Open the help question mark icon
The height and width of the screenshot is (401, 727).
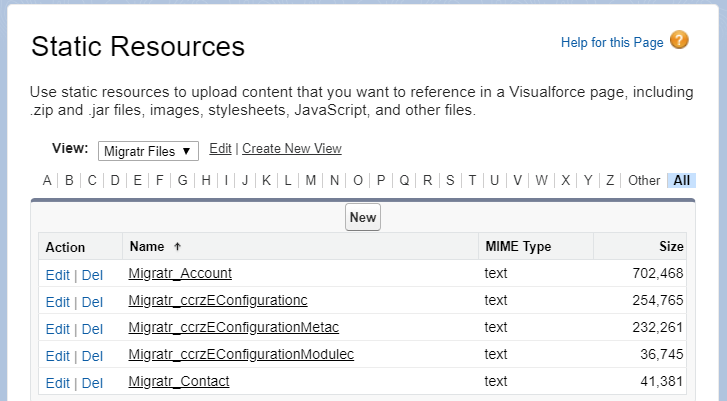point(679,40)
